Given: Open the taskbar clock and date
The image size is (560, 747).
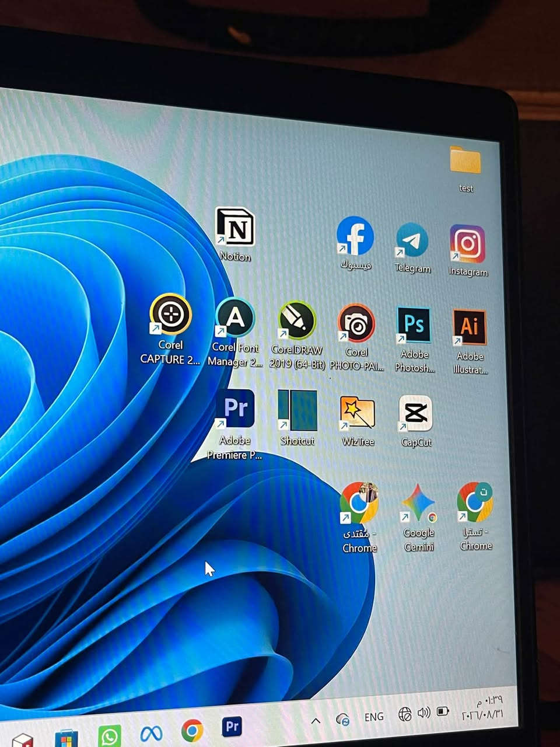Looking at the screenshot, I should click(x=483, y=707).
